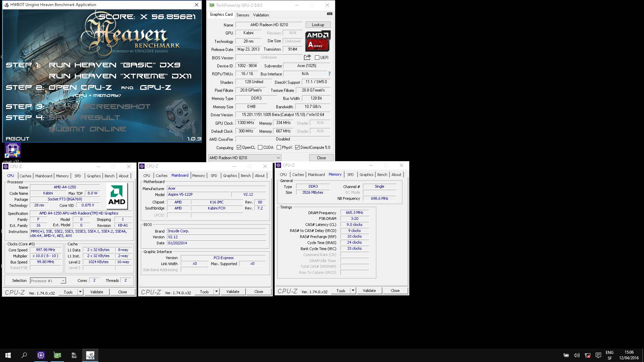
Task: Open the Action Center notifications icon
Action: click(598, 355)
